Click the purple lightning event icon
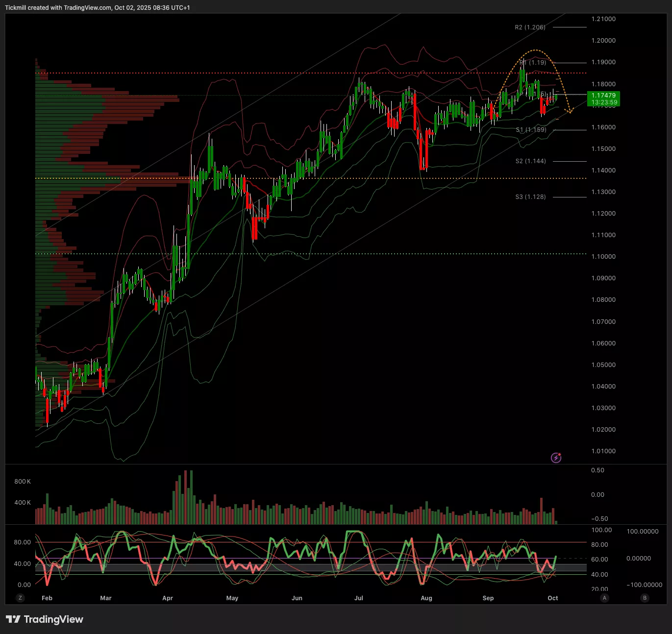The image size is (672, 634). pos(556,458)
